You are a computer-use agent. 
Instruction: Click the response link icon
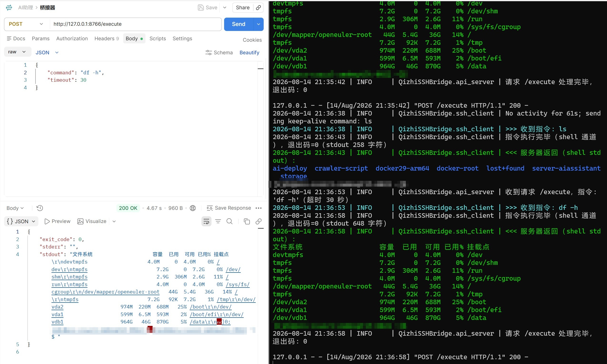click(x=258, y=221)
